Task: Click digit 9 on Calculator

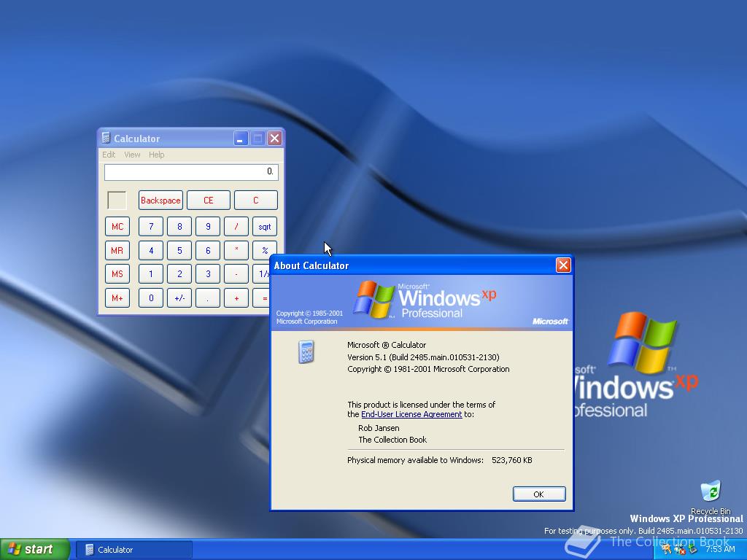Action: (x=208, y=227)
